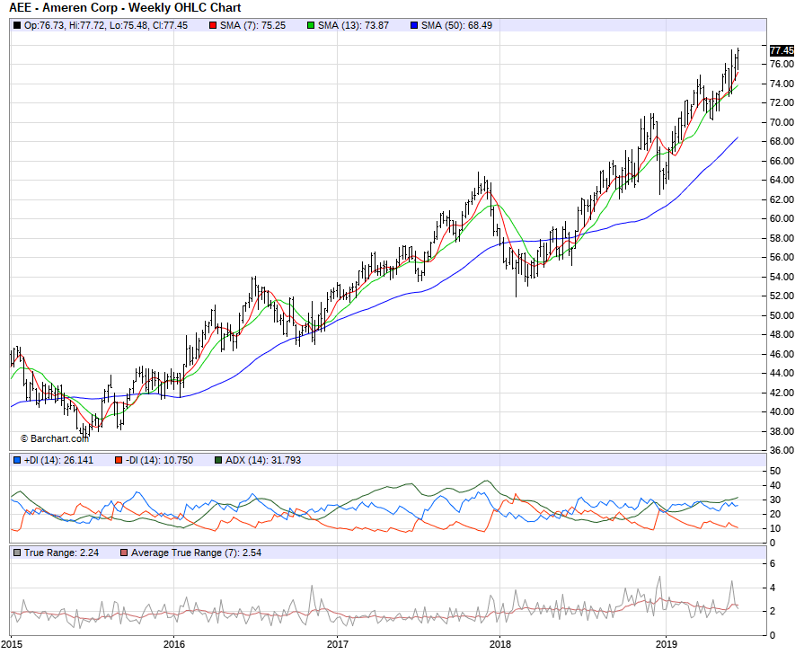Image resolution: width=804 pixels, height=672 pixels.
Task: Click the blue SMA (50) legend swatch
Action: [x=414, y=25]
